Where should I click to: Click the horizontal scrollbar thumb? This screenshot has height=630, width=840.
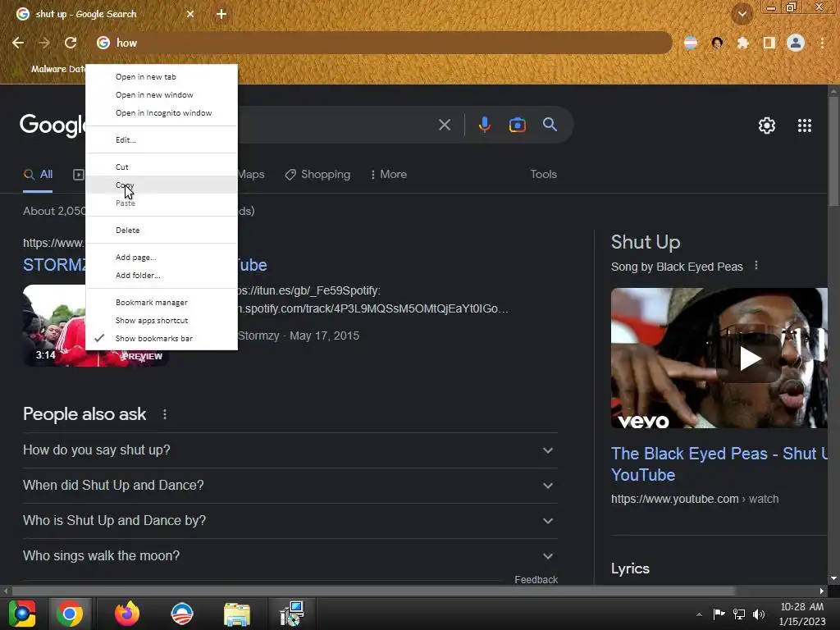tap(373, 591)
